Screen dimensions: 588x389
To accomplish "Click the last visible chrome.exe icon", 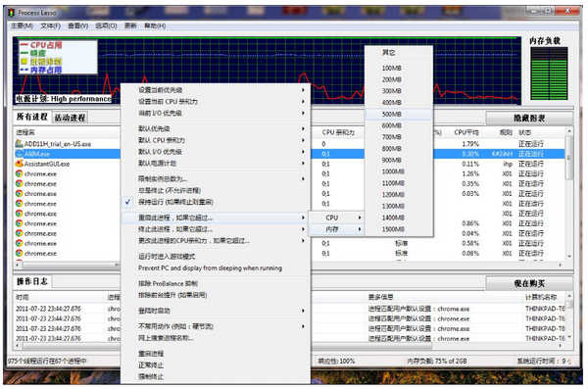I will (19, 253).
